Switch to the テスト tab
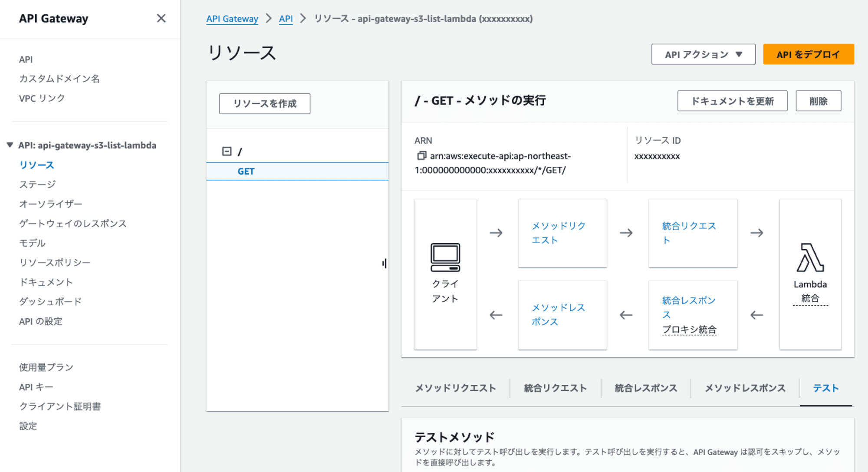 [825, 388]
